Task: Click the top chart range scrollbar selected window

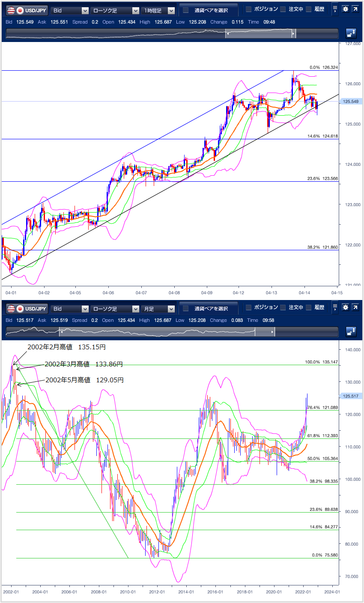Action: click(x=259, y=34)
